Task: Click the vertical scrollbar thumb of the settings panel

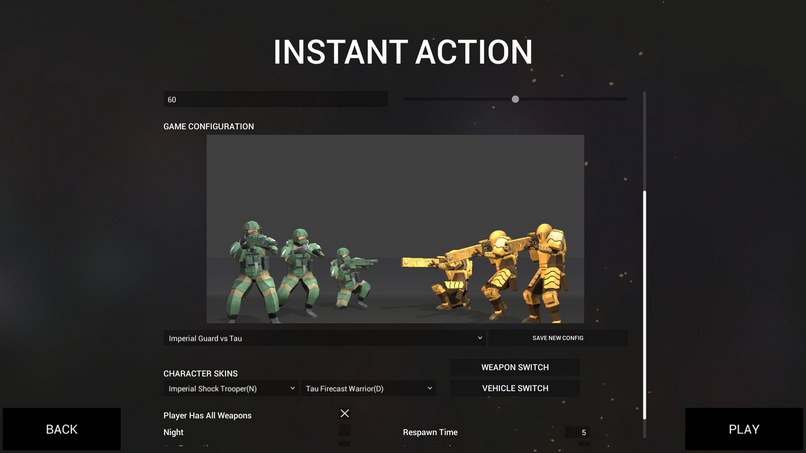Action: (644, 305)
